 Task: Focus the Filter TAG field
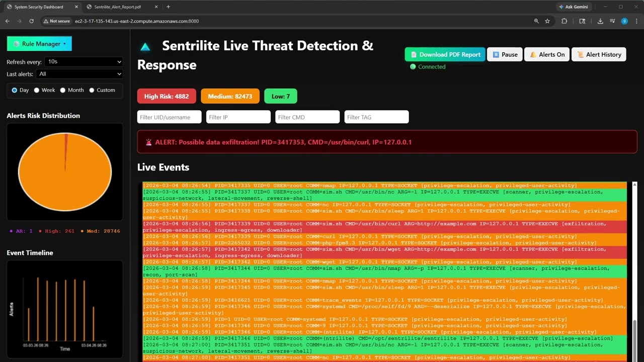pos(376,117)
